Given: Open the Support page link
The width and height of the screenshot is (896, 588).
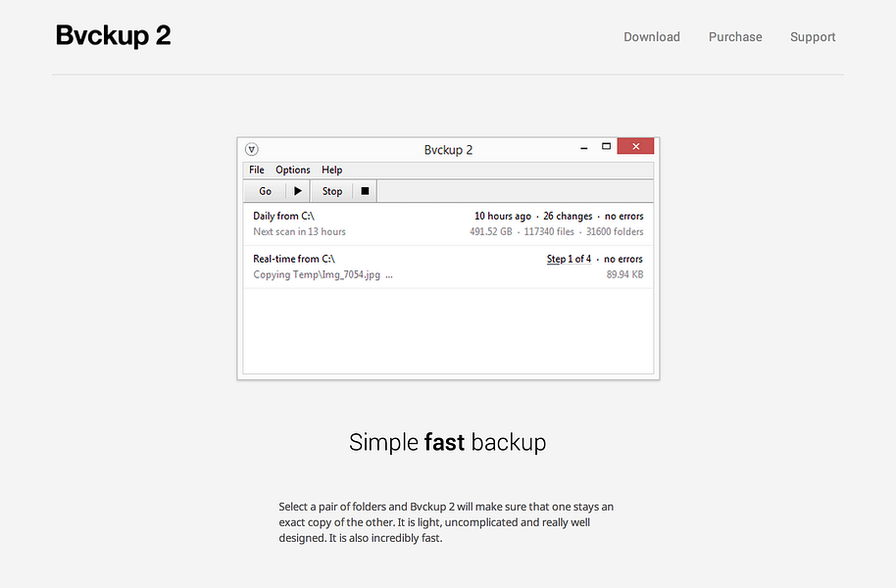Looking at the screenshot, I should coord(813,37).
